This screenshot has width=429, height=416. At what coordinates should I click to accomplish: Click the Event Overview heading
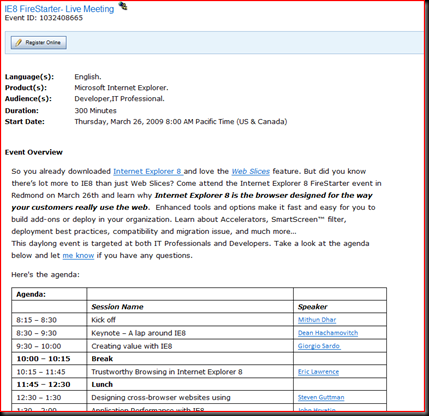pos(34,152)
